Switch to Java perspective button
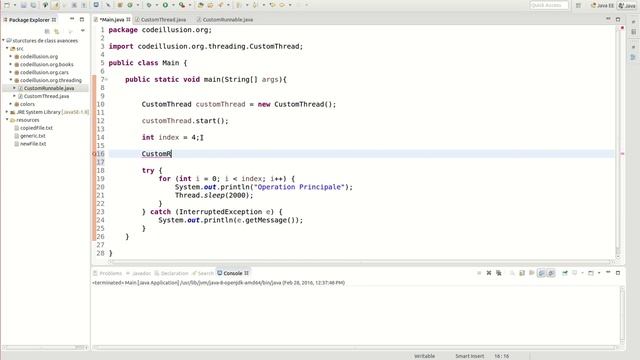Image resolution: width=640 pixels, height=360 pixels. [627, 5]
